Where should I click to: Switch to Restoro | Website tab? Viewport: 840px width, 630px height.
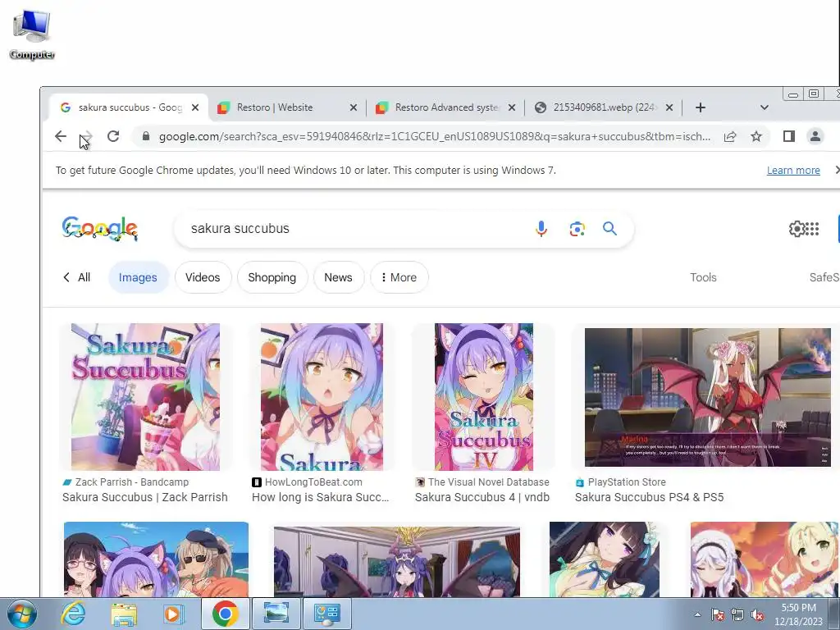tap(288, 107)
